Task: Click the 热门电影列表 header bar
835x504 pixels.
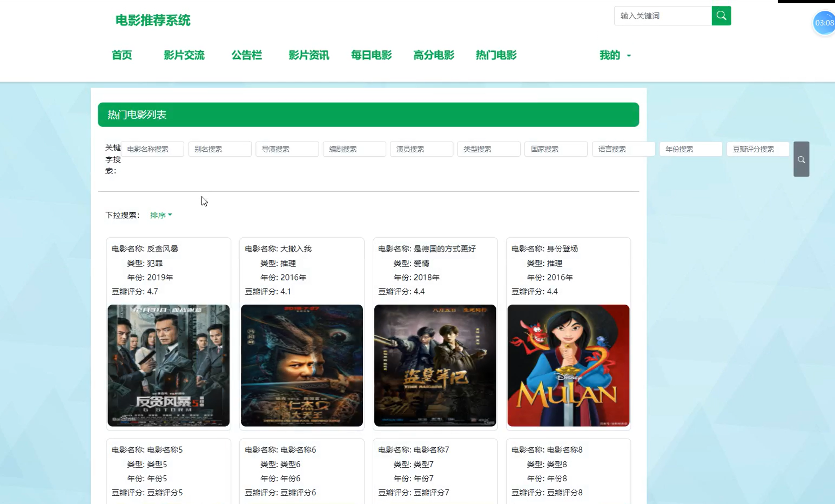Action: click(368, 115)
